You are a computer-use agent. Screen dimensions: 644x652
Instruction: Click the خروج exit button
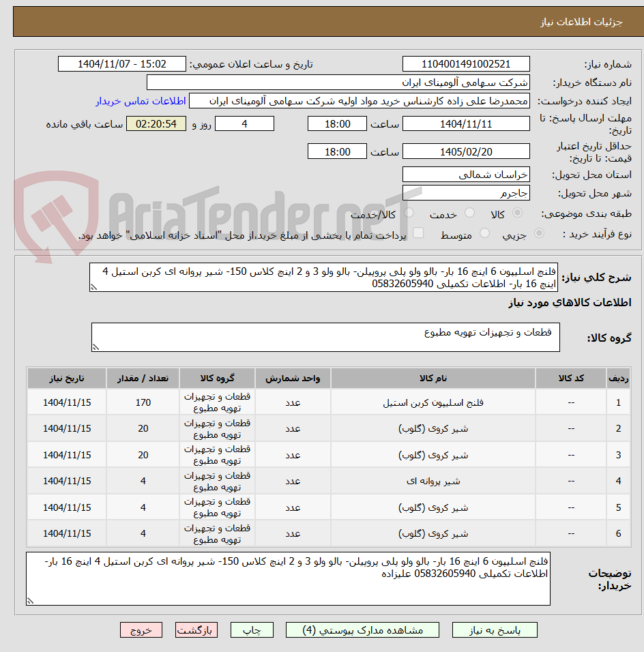[x=141, y=630]
